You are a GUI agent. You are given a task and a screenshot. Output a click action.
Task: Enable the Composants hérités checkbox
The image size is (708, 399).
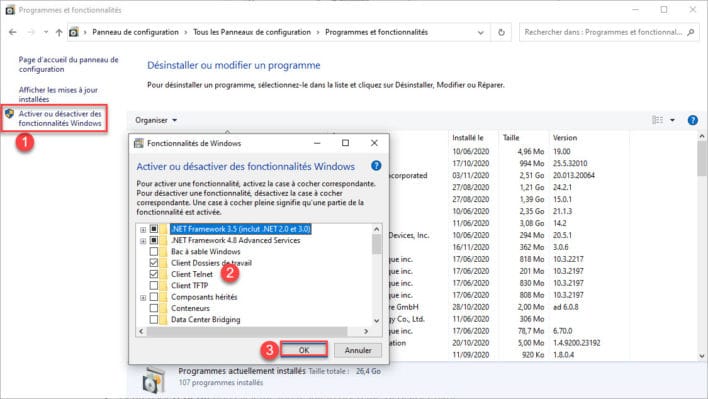click(154, 297)
